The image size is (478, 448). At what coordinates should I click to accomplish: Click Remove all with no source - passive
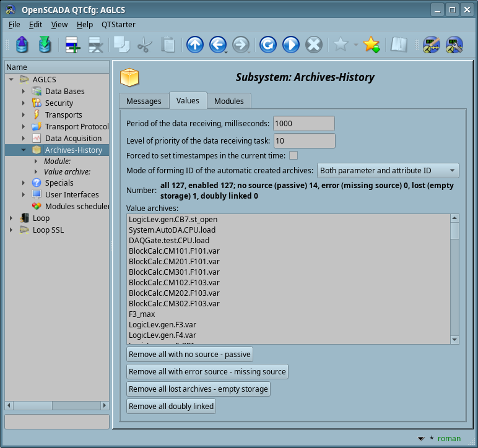[189, 355]
